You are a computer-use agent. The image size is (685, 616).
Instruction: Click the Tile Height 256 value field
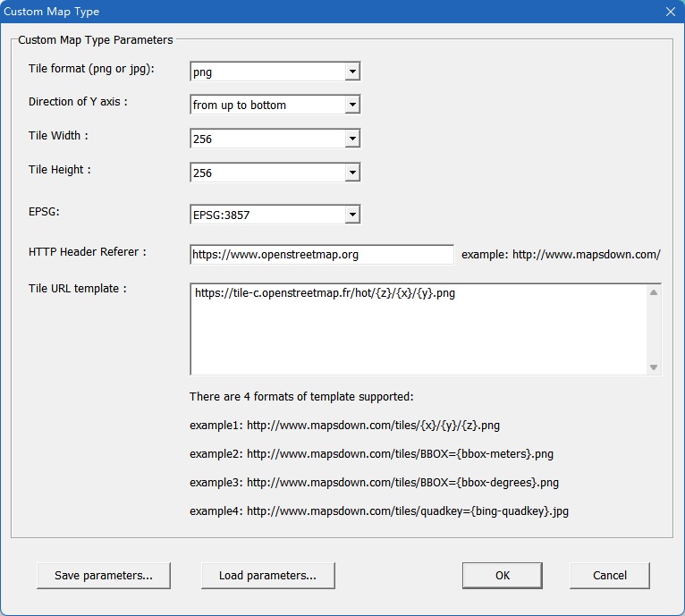click(267, 173)
